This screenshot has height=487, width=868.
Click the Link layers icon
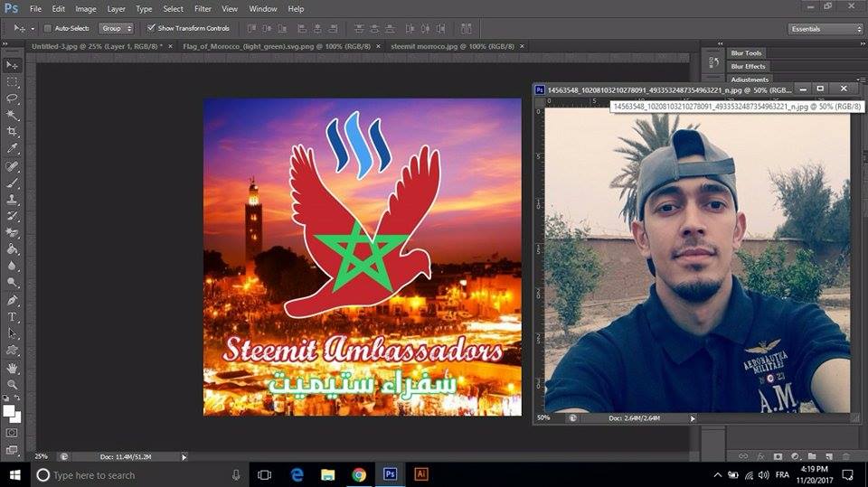pyautogui.click(x=743, y=456)
